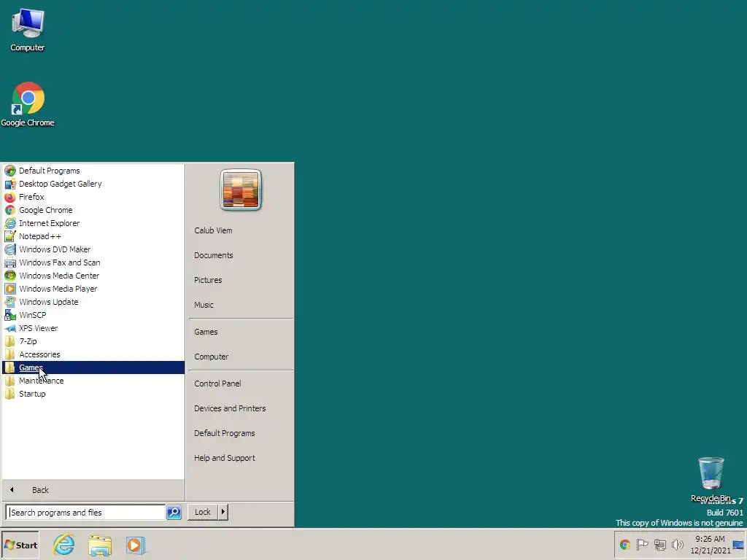Expand the Maintenance folder
Screen dimensions: 747x560
pos(93,381)
